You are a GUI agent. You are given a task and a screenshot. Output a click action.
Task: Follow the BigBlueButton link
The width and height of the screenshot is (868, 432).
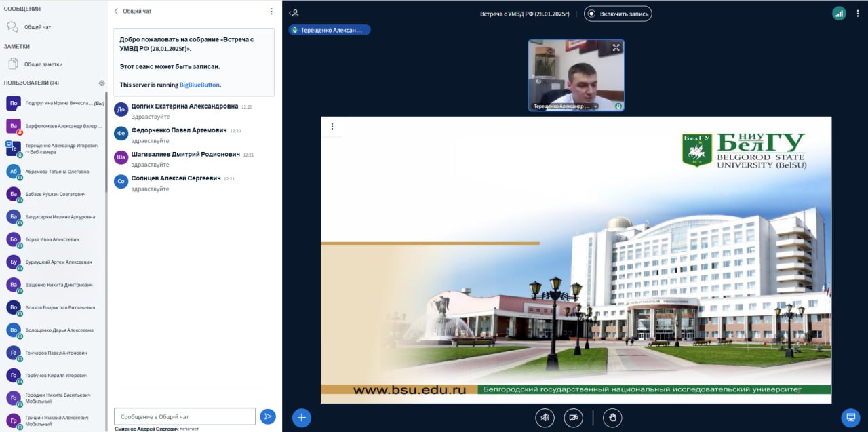pos(199,85)
